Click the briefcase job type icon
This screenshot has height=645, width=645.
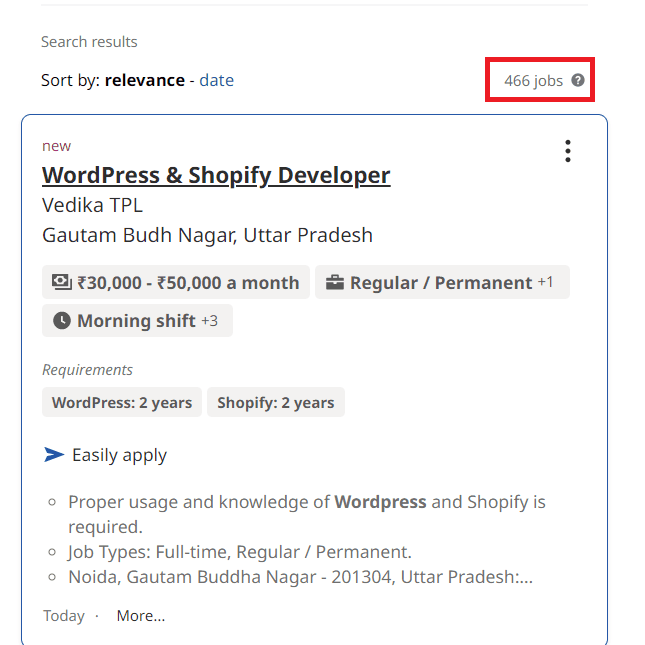pos(335,283)
